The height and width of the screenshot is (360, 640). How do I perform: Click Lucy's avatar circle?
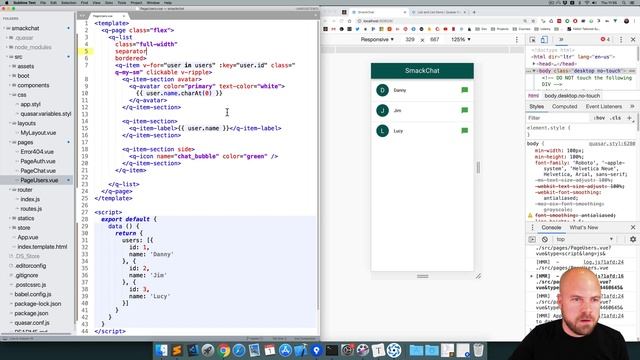(382, 131)
